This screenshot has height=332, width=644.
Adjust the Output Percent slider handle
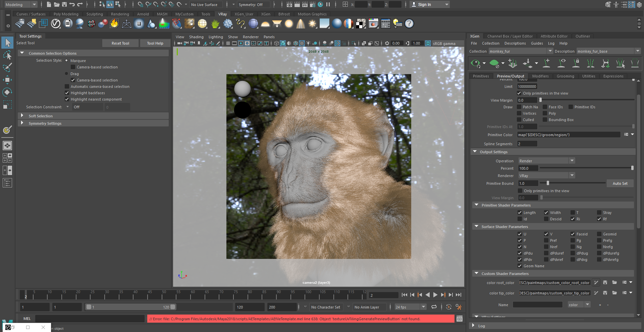[632, 168]
